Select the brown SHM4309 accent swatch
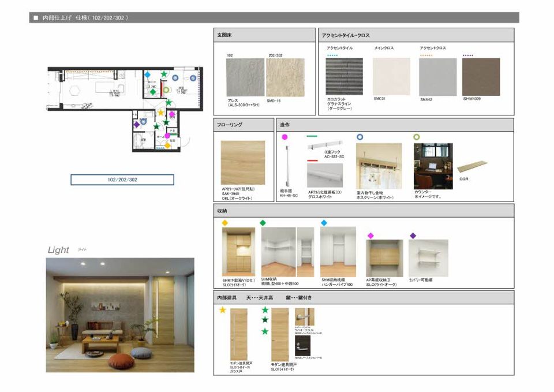The width and height of the screenshot is (554, 392). pyautogui.click(x=481, y=76)
